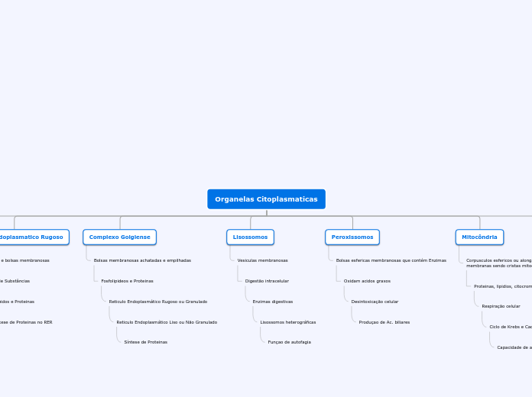
Task: Click the Complexo Golgiense node
Action: 120,237
